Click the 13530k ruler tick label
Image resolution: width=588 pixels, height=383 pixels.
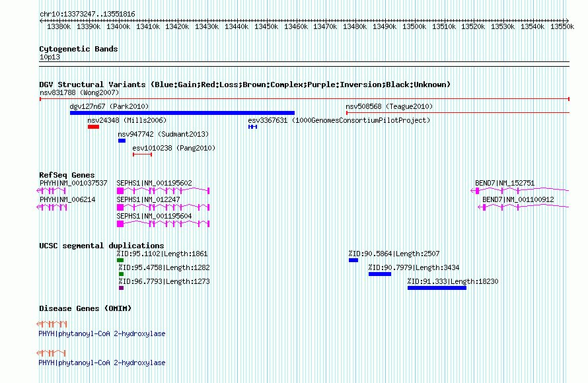click(503, 26)
